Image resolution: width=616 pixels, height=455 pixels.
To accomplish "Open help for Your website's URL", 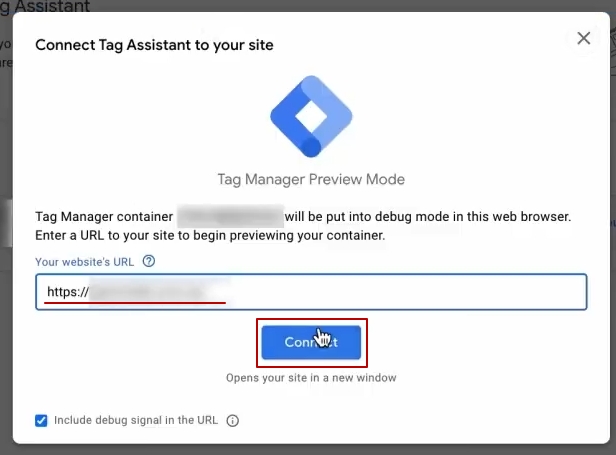I will click(x=149, y=262).
